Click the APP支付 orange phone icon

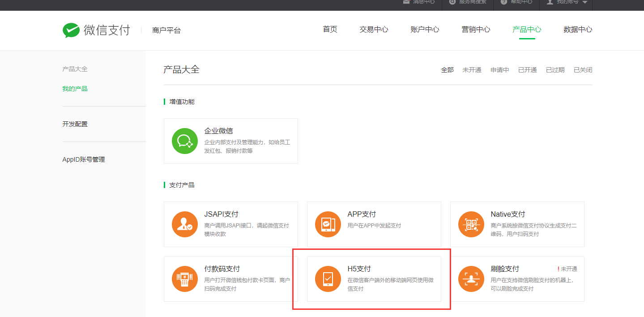coord(328,224)
